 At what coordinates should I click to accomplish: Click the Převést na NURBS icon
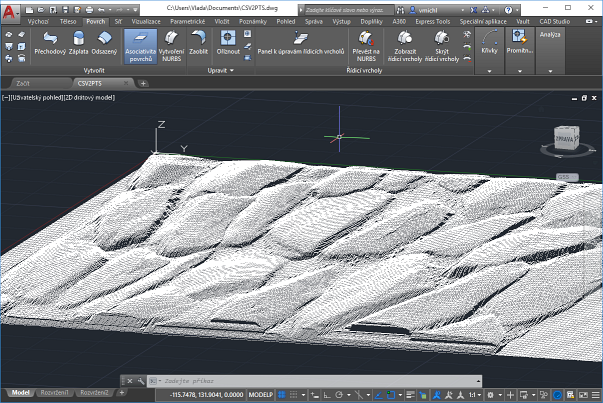click(366, 44)
